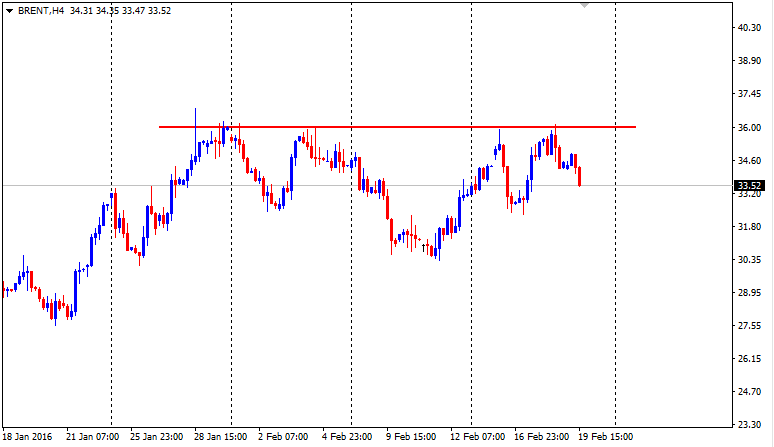
Task: Click the 34.60 price scale label
Action: tap(749, 160)
